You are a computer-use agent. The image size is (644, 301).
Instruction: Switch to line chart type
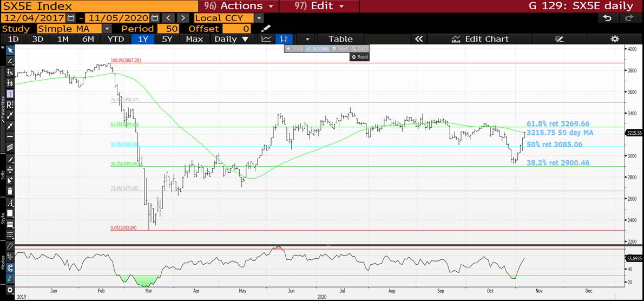266,39
